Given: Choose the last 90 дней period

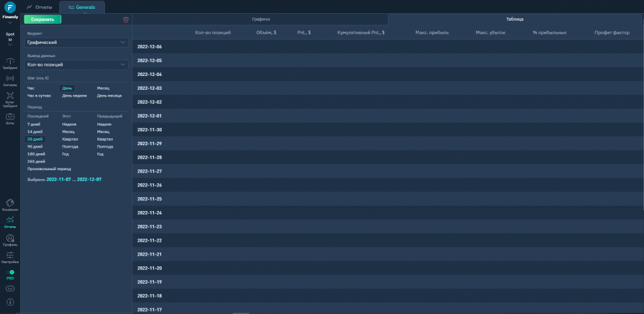Looking at the screenshot, I should (x=35, y=146).
